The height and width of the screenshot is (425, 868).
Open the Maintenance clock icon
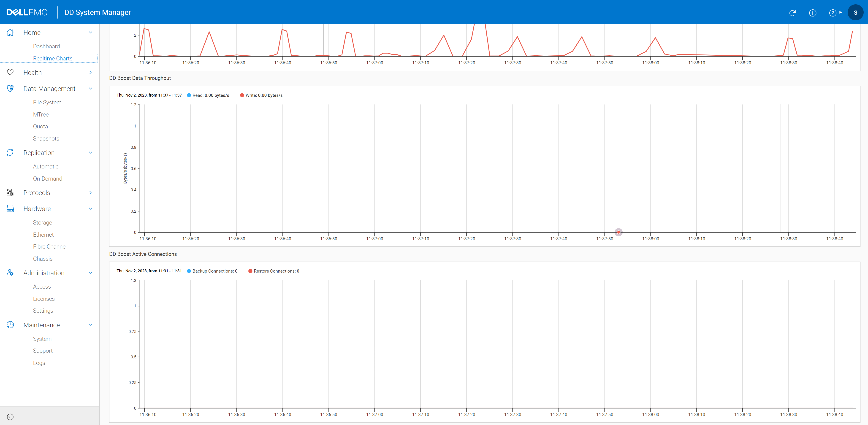pyautogui.click(x=10, y=325)
